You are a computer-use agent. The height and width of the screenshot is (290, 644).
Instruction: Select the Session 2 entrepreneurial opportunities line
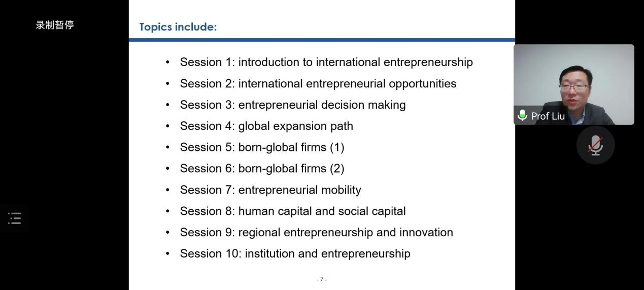[318, 83]
